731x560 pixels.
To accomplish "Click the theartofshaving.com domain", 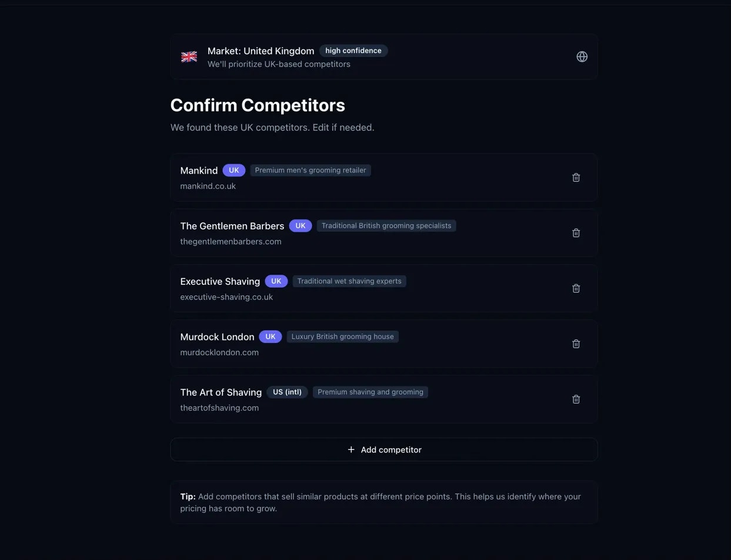I will click(x=219, y=408).
